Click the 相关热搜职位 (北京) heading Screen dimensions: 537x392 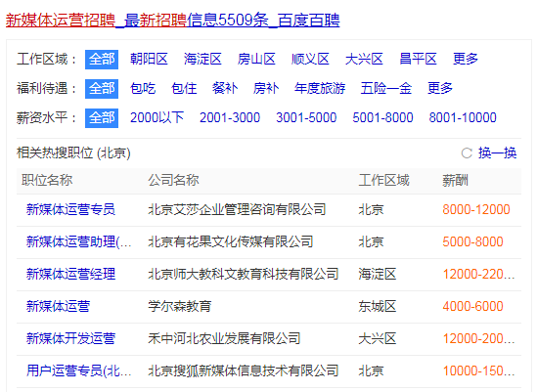(x=73, y=153)
